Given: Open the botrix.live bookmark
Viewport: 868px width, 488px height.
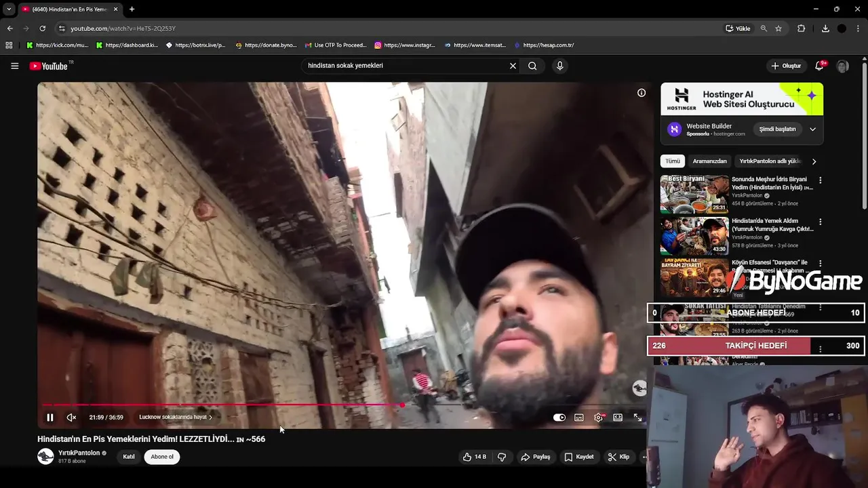Looking at the screenshot, I should (x=195, y=45).
